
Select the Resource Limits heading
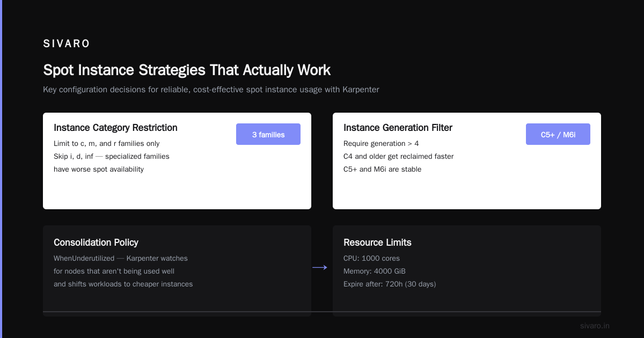click(x=377, y=243)
